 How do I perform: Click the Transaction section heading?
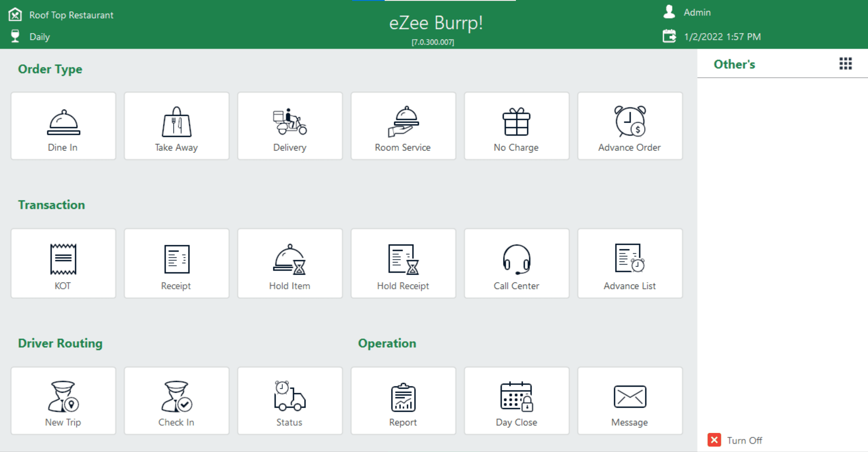pyautogui.click(x=52, y=205)
